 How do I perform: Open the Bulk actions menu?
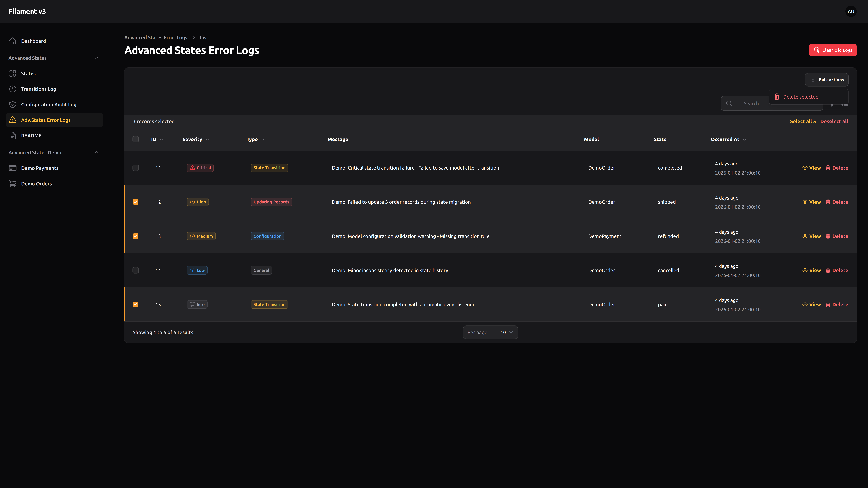point(827,80)
